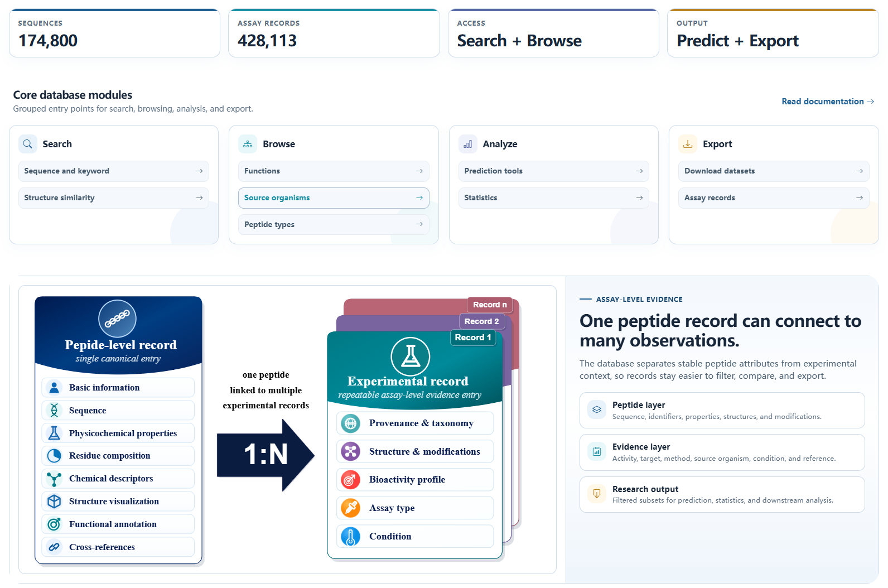888x588 pixels.
Task: Click the 1:N arrow graphic
Action: pos(266,455)
